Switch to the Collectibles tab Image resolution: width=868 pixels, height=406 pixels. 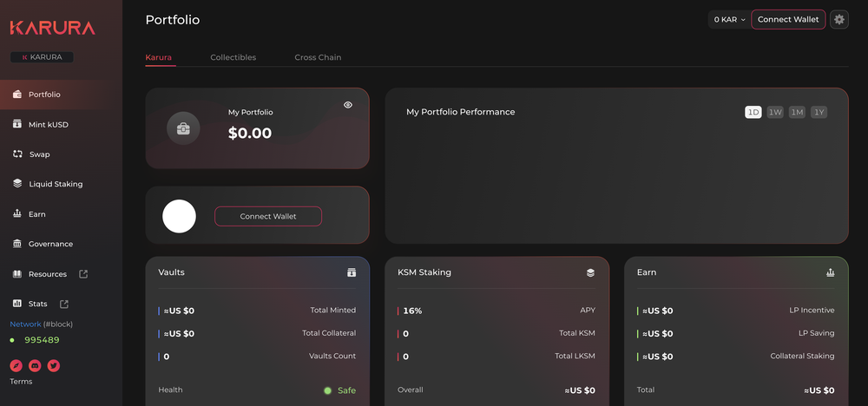click(233, 57)
